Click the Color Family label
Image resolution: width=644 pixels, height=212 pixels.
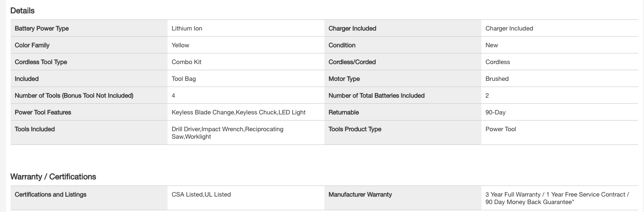tap(32, 45)
